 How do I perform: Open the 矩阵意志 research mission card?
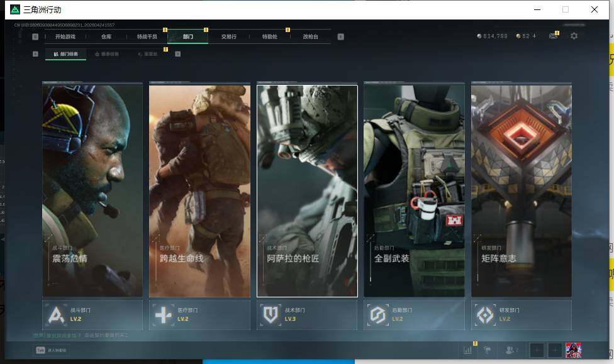[522, 191]
